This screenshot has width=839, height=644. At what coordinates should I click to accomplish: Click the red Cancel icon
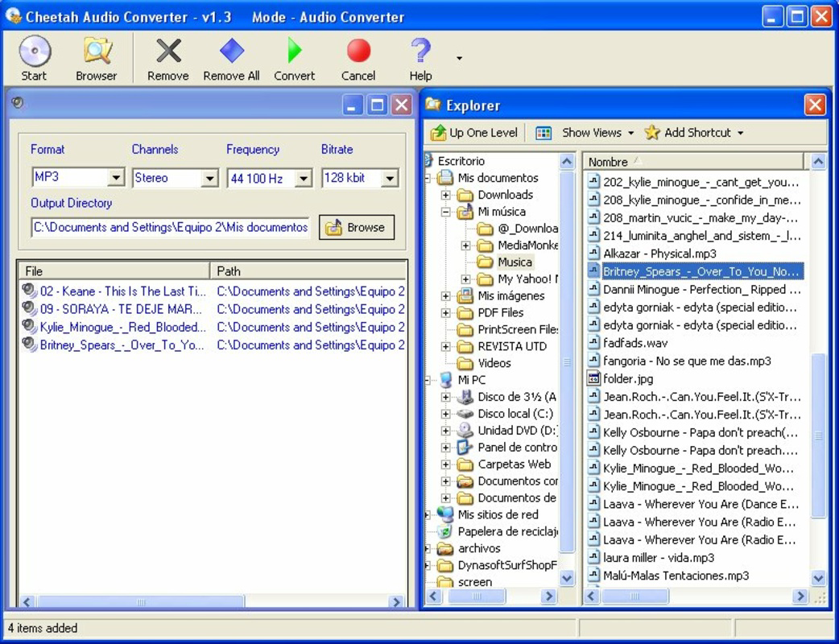pyautogui.click(x=358, y=51)
